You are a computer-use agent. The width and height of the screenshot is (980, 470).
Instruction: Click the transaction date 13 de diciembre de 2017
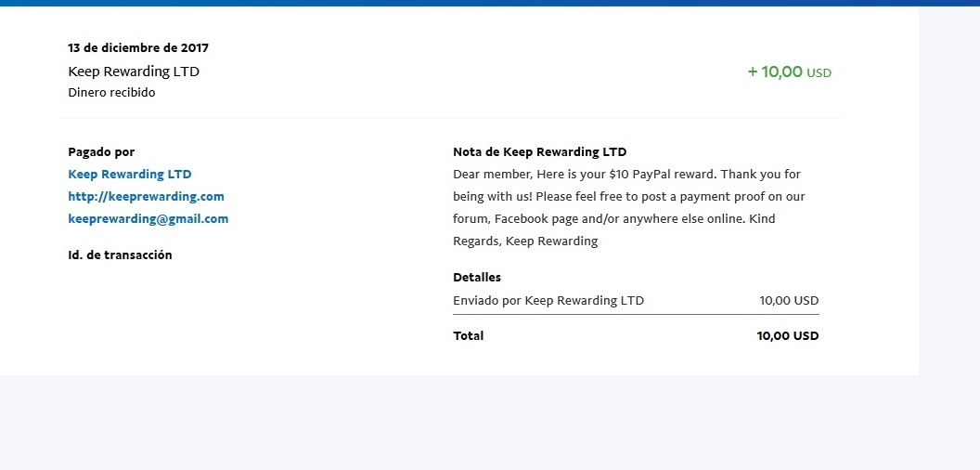point(138,47)
